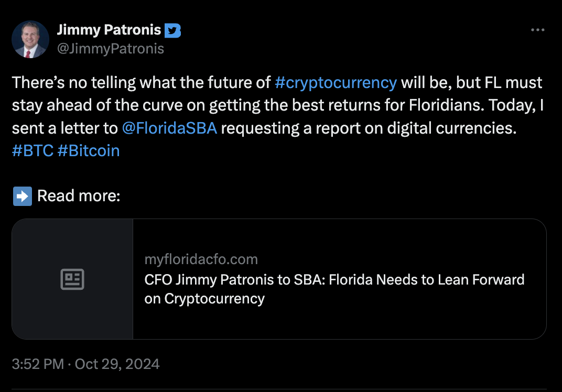Visit the @JimmyPatronis handle below the name

point(110,49)
